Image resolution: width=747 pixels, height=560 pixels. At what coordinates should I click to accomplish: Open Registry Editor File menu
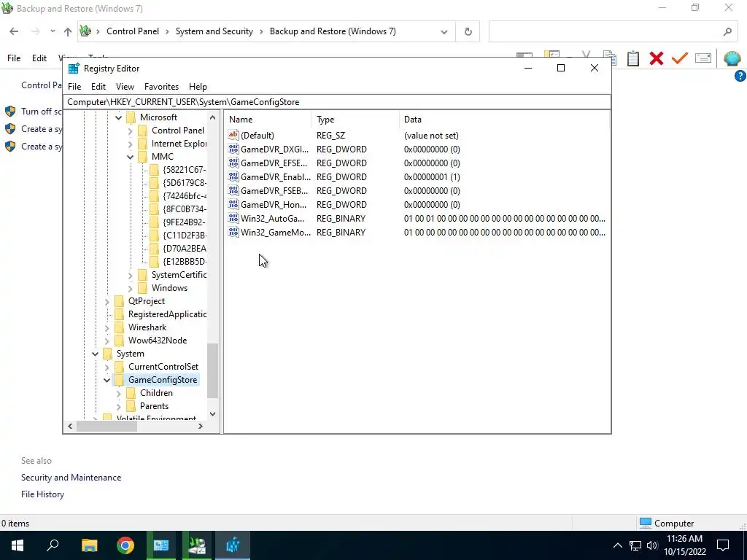pyautogui.click(x=74, y=87)
